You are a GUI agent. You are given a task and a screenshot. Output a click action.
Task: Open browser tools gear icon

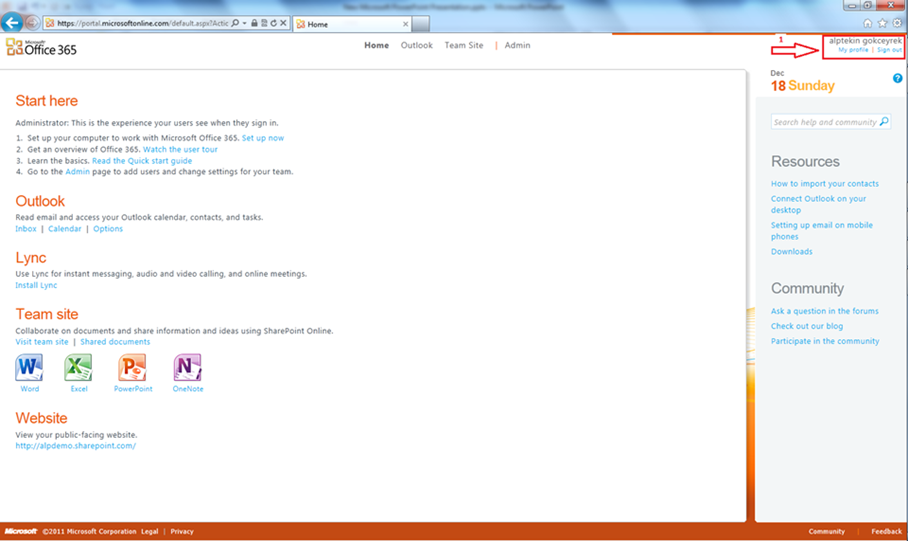897,23
